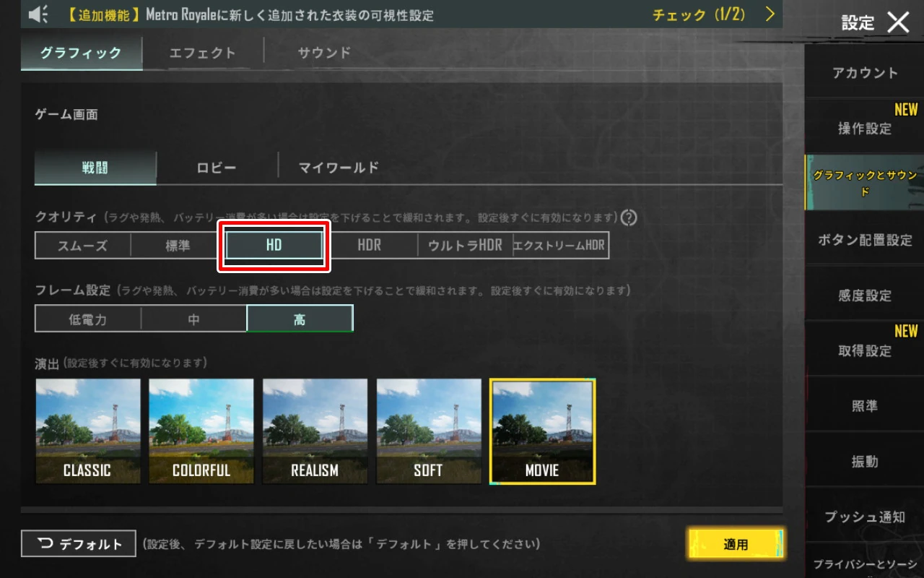Open アカウント in the settings sidebar
This screenshot has height=578, width=924.
[x=865, y=73]
